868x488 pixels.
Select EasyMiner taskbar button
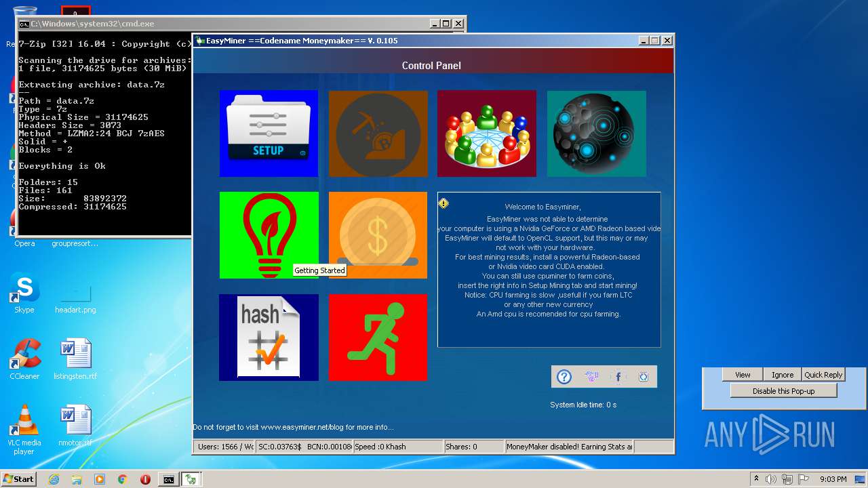coord(191,479)
